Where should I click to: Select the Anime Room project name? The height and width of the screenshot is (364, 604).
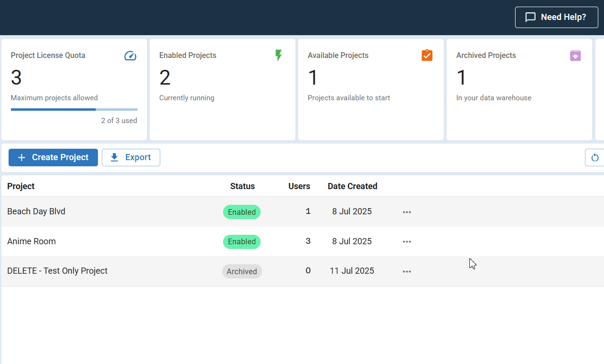31,241
